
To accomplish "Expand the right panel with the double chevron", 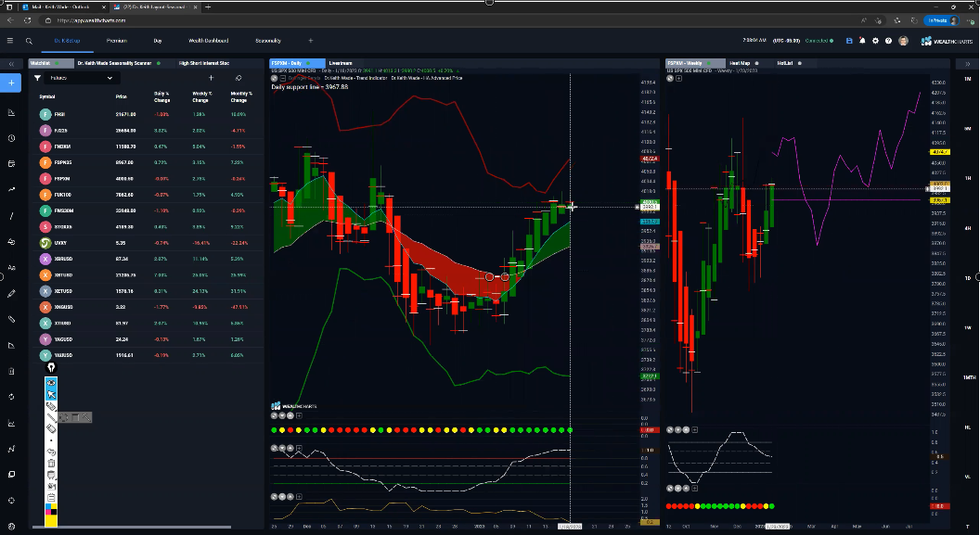I will 968,64.
